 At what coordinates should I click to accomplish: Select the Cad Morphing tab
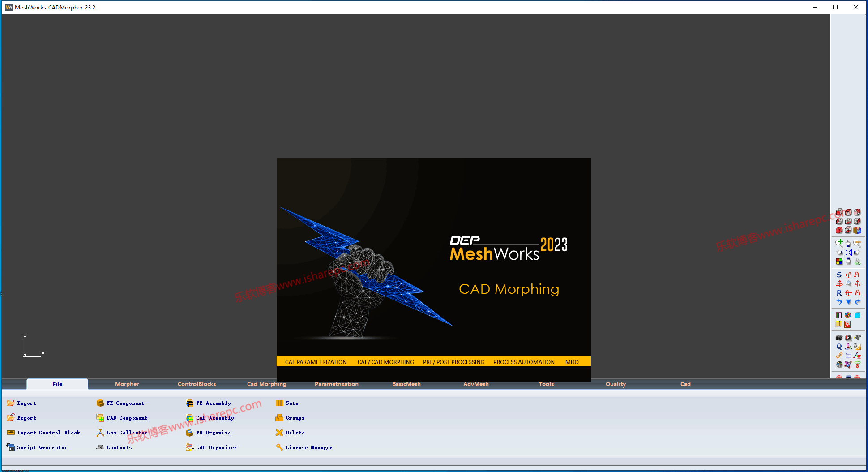coord(266,384)
